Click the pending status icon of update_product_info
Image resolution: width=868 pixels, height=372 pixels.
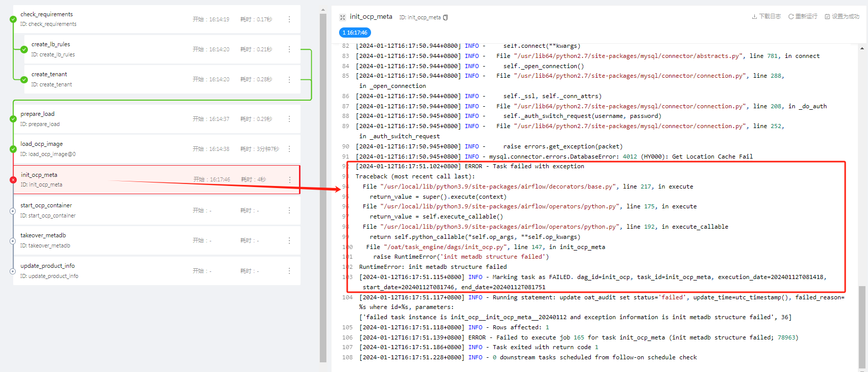point(13,271)
